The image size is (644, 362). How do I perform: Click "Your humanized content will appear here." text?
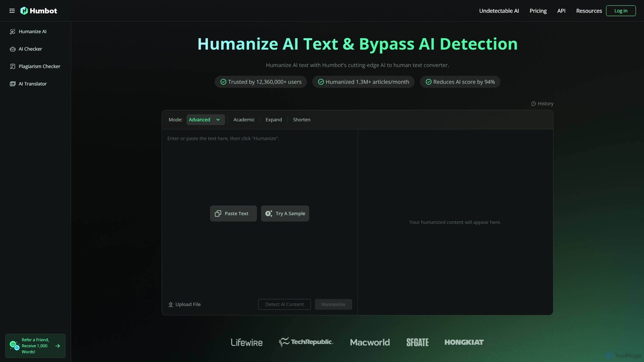pyautogui.click(x=455, y=222)
